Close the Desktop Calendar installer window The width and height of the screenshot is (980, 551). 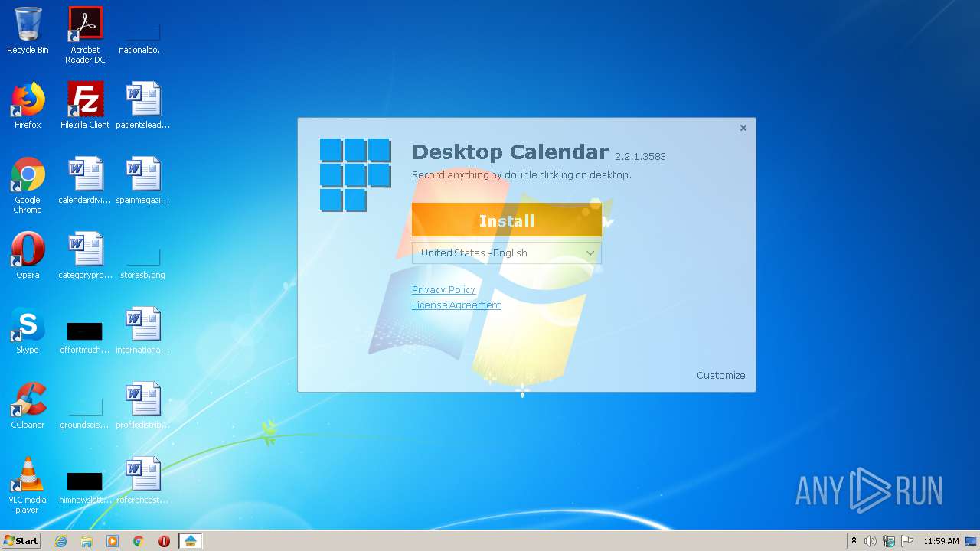(743, 128)
